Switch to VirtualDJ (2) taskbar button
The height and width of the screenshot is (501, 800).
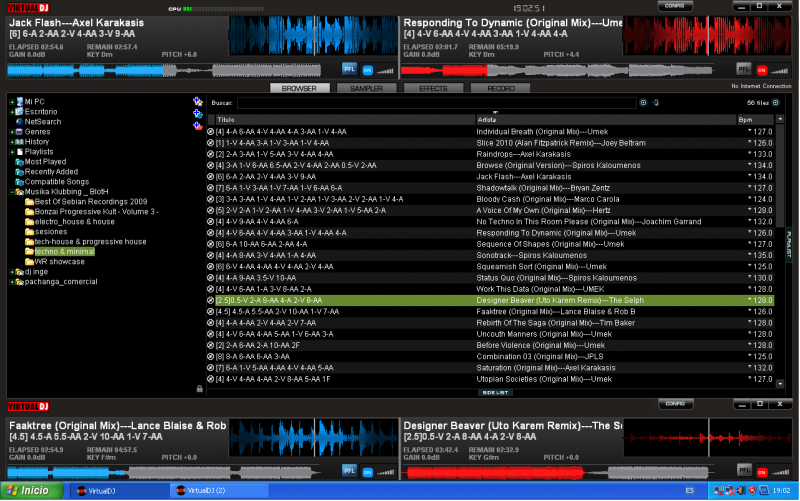tap(219, 491)
